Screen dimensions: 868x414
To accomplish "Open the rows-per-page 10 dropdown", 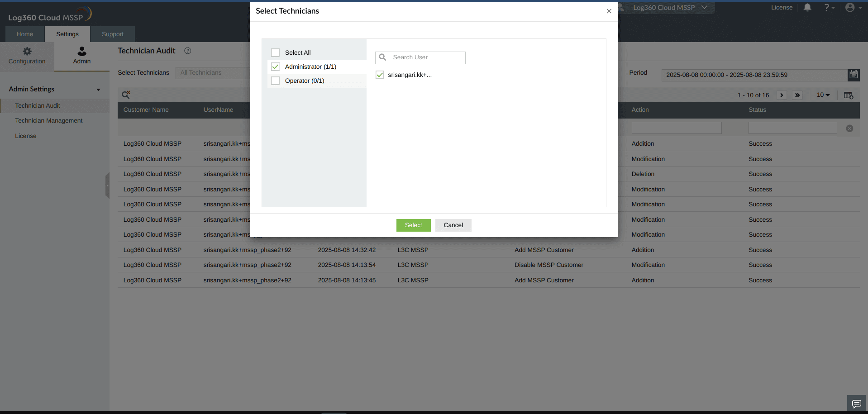I will tap(823, 95).
